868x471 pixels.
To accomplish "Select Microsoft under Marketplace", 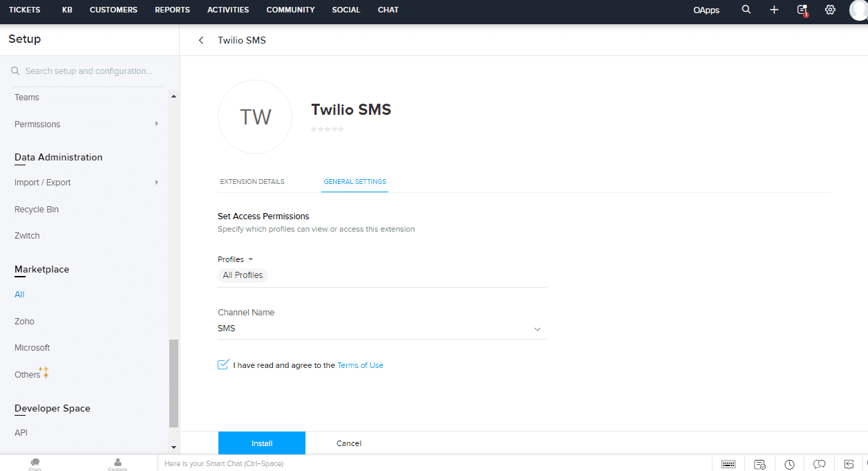I will 32,348.
